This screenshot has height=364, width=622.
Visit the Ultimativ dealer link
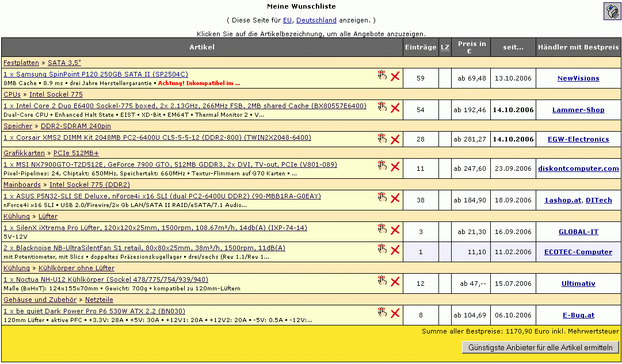coord(578,284)
